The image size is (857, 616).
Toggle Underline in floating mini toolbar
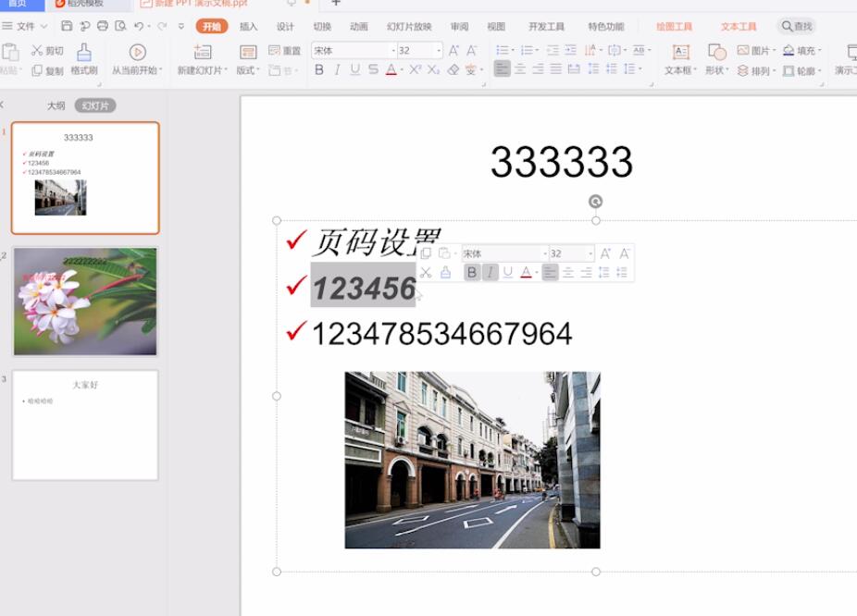[x=508, y=272]
